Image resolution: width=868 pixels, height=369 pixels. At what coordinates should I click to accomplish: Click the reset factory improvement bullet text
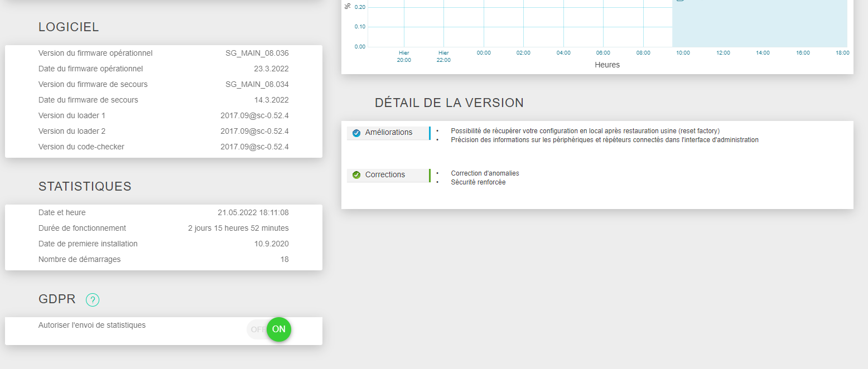585,131
